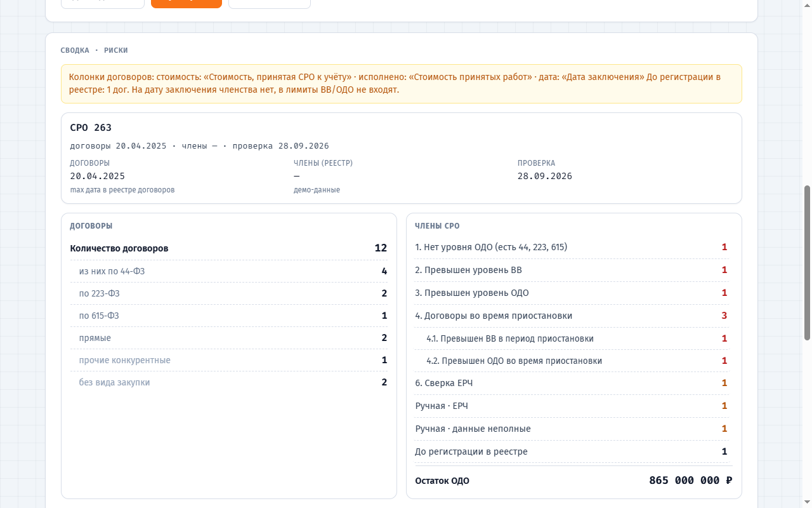Image resolution: width=812 pixels, height=508 pixels.
Task: Select the 'по 615-ФЗ' row
Action: 228,316
